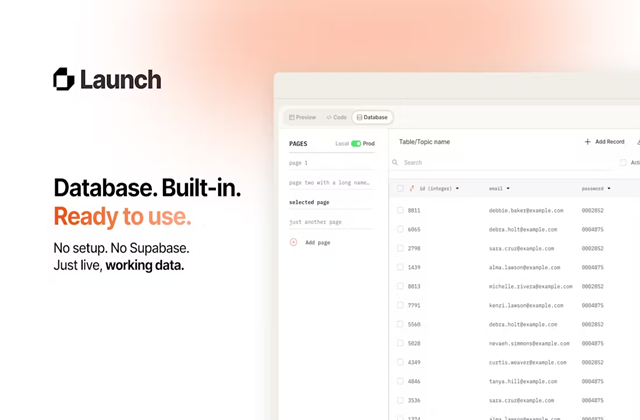Select the checkbox for row 1439
This screenshot has width=640, height=420.
(x=400, y=267)
